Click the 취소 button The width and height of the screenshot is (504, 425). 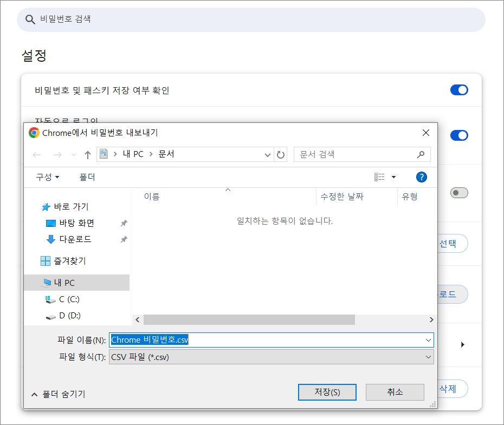tap(395, 392)
